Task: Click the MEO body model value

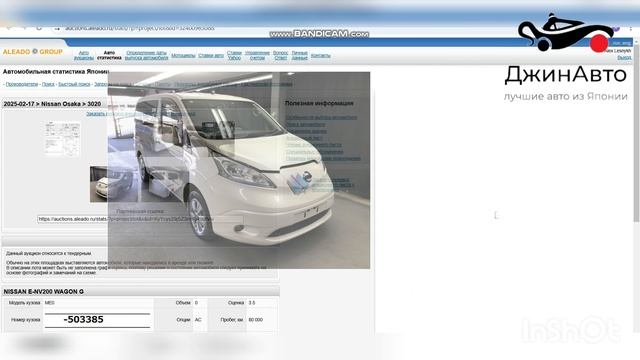Action: coord(49,303)
